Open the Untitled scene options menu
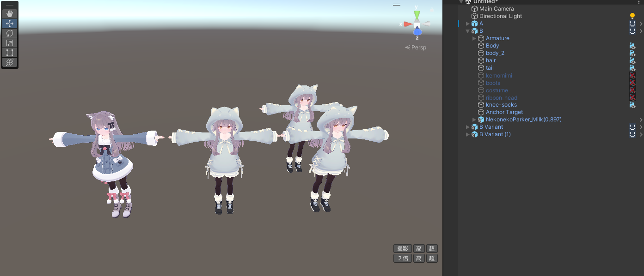Screen dimensions: 644x276 point(638,2)
